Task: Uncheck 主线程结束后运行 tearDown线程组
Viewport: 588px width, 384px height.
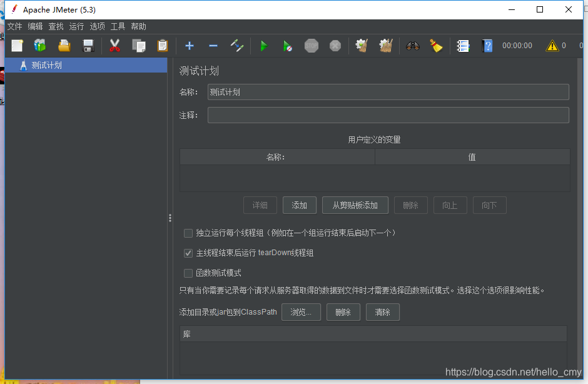Action: (188, 253)
